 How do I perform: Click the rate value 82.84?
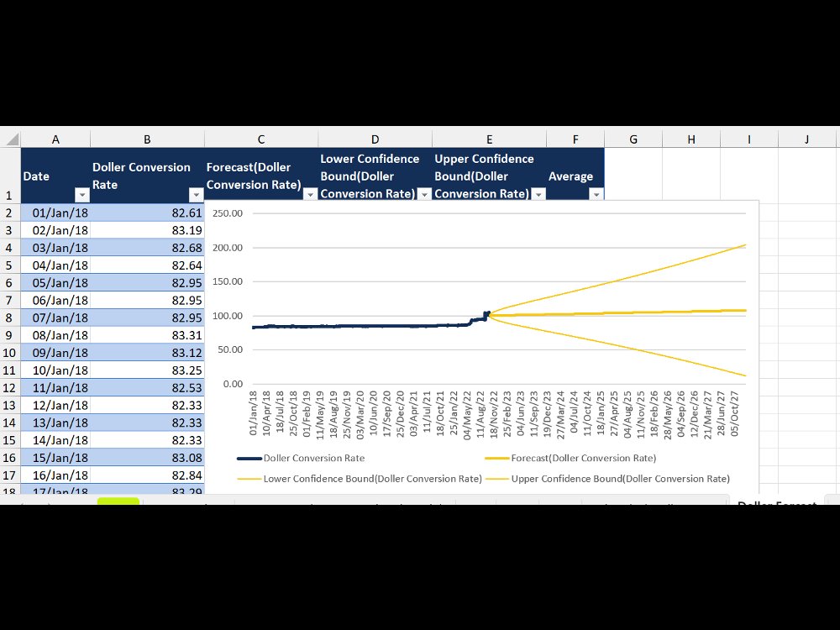147,475
